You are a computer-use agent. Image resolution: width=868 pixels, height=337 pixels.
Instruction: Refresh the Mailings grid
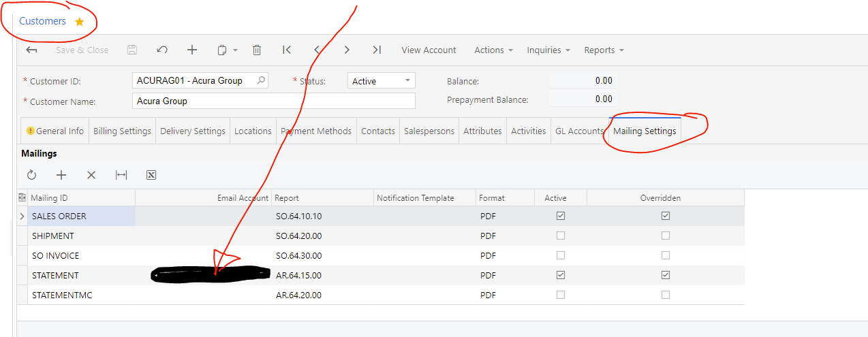pyautogui.click(x=31, y=175)
